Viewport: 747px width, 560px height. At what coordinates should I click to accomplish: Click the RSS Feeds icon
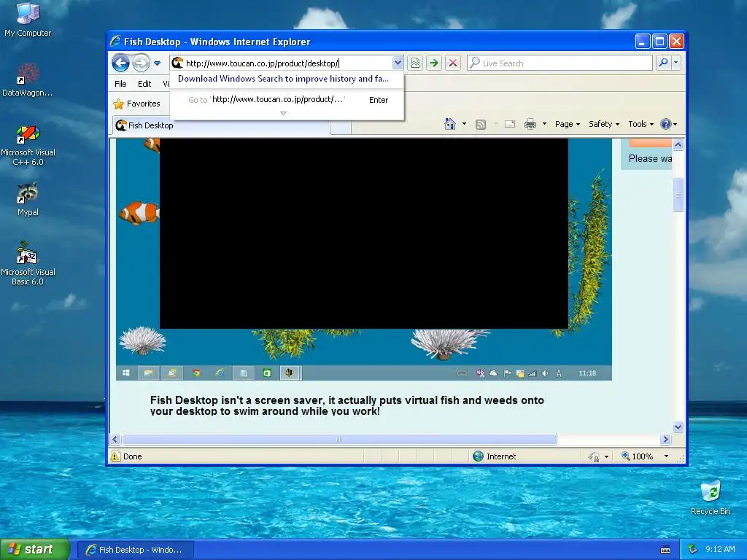[x=481, y=125]
